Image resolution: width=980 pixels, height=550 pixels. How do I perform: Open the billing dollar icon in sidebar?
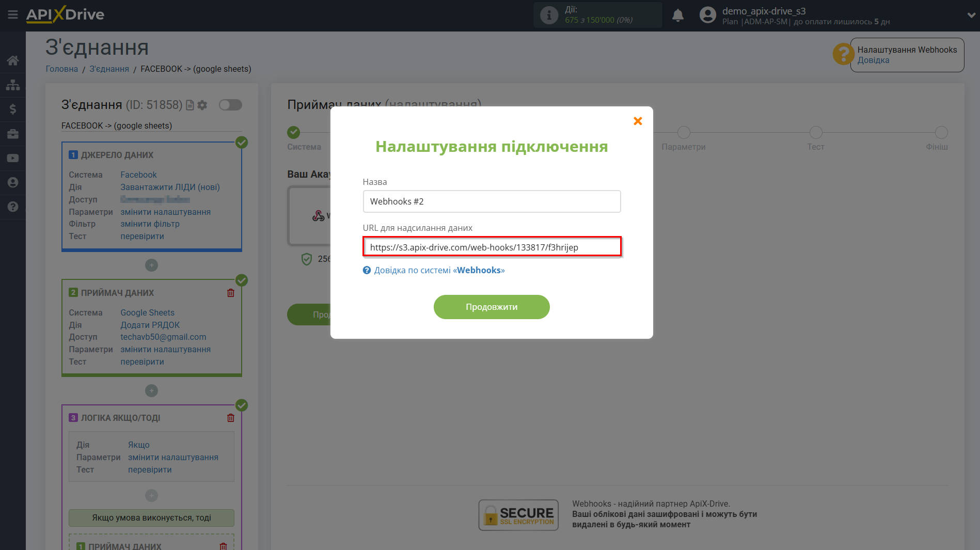click(13, 109)
